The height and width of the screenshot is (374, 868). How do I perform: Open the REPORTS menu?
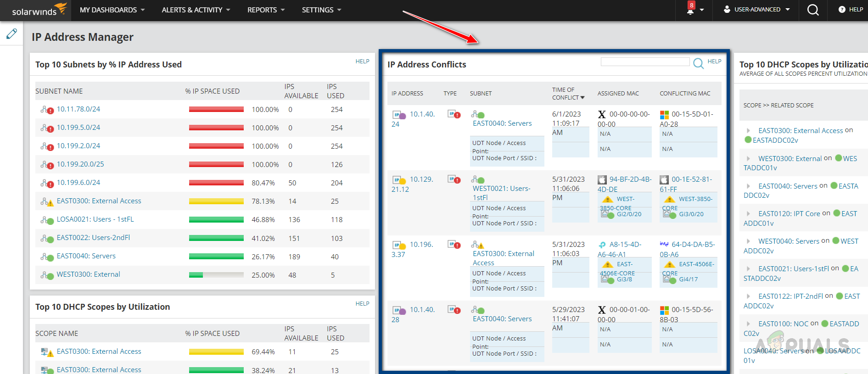[x=266, y=10]
